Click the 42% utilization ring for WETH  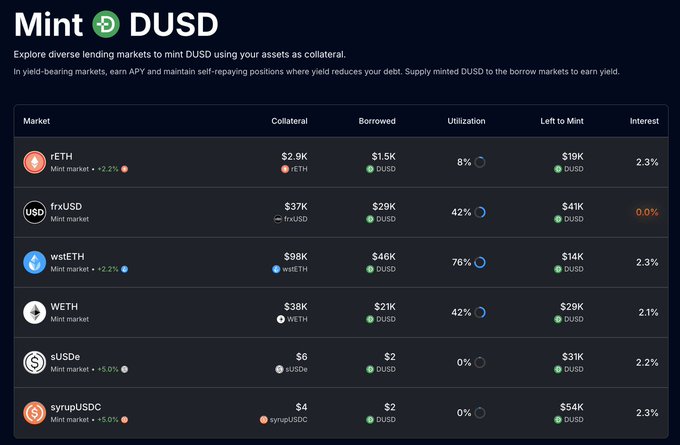(x=480, y=313)
